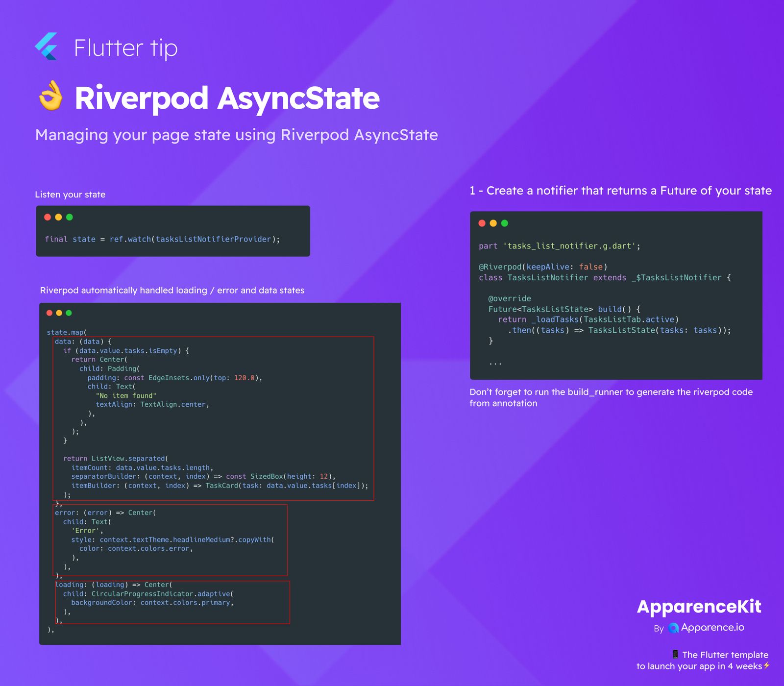Select the red-outlined 'error: (error)' code block
Screen dimensions: 784x686
170,540
